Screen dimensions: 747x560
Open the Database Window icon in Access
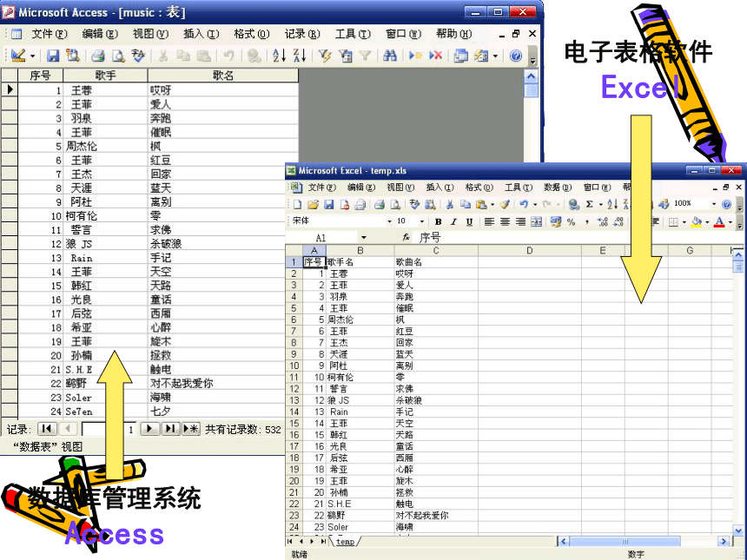click(x=460, y=56)
